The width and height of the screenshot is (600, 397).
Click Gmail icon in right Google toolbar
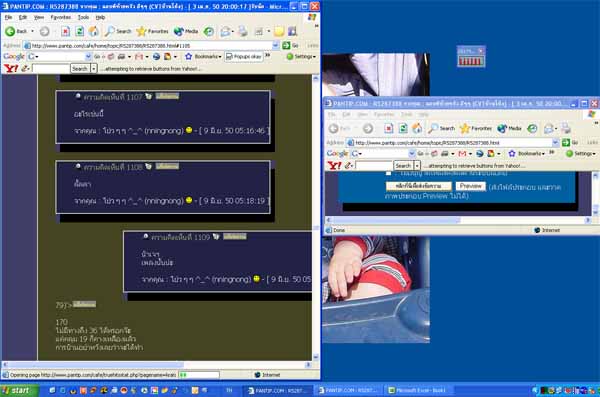(462, 154)
